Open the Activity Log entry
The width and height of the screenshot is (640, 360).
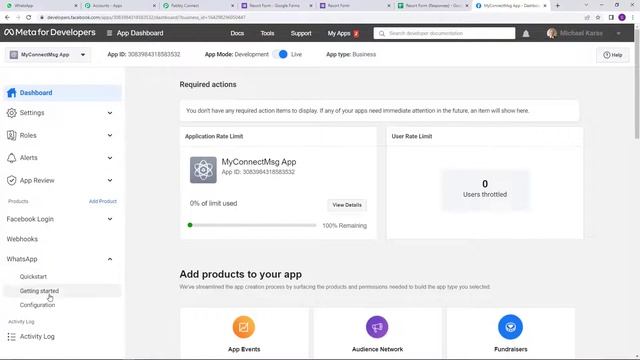click(37, 337)
